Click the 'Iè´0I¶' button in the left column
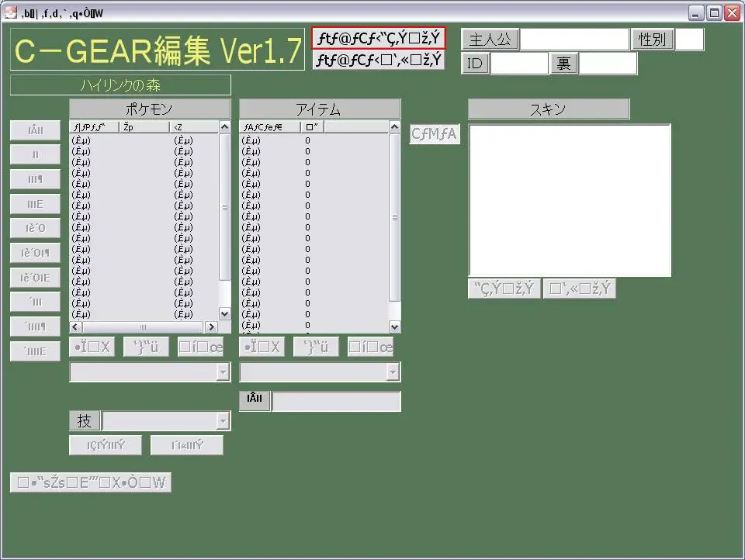The image size is (745, 560). pyautogui.click(x=35, y=253)
